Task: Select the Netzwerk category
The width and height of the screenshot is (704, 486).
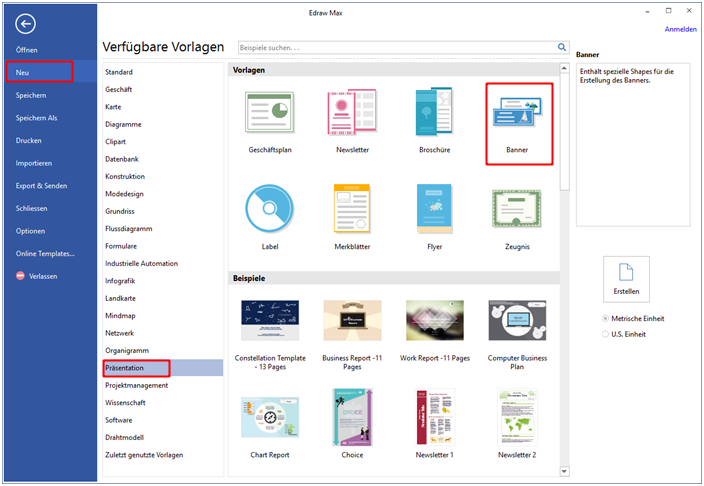Action: click(x=119, y=333)
